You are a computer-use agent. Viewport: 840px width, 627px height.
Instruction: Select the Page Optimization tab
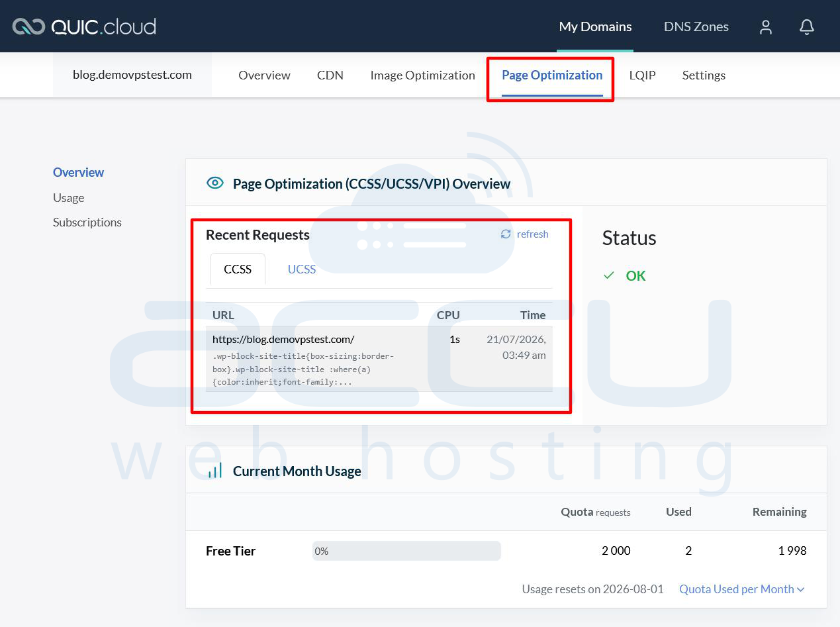pos(552,75)
